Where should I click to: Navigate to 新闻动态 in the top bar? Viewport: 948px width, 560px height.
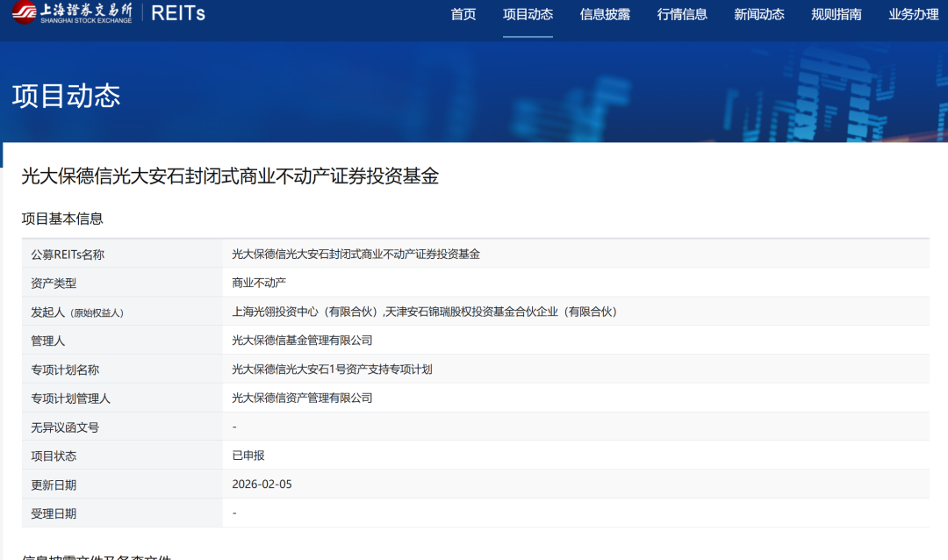759,14
